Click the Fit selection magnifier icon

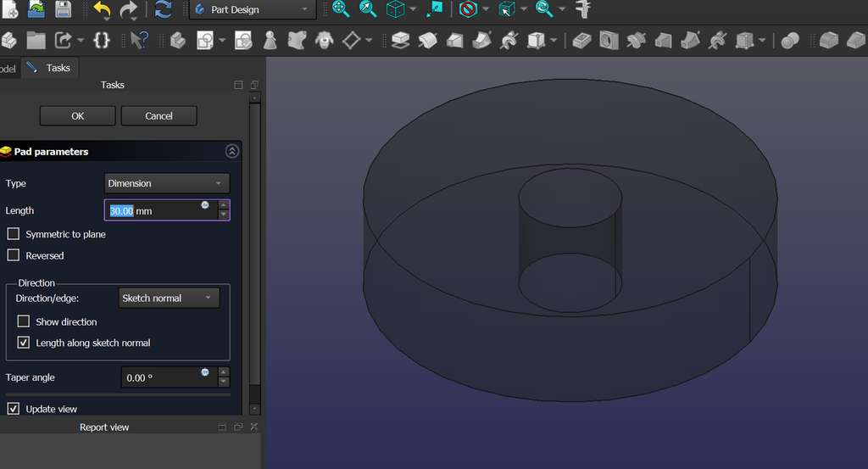tap(368, 8)
